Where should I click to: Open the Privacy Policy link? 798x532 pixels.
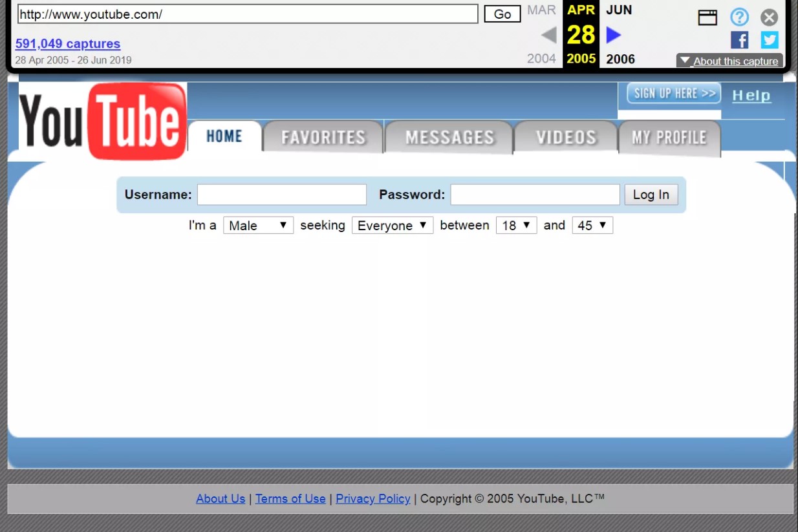coord(372,498)
